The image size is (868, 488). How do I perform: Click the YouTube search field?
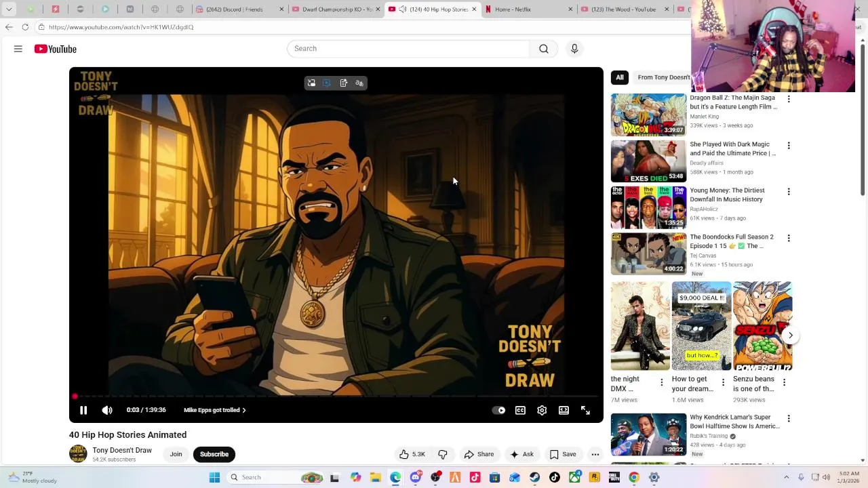point(408,49)
